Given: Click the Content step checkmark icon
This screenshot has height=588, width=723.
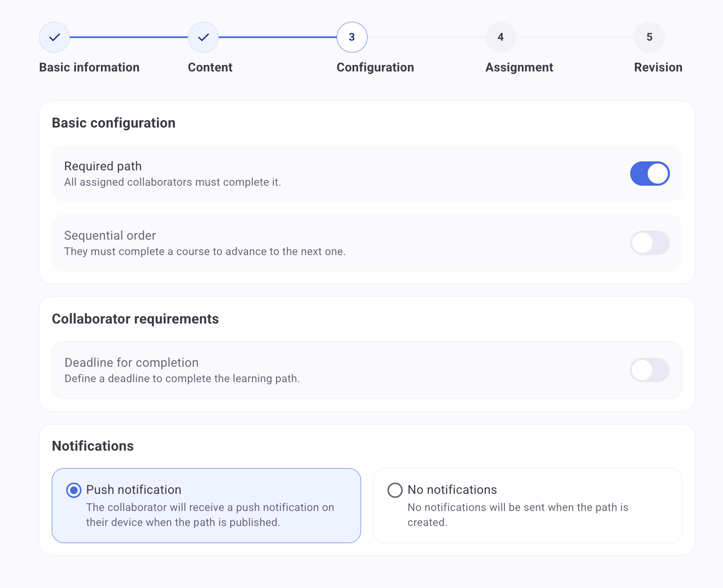Looking at the screenshot, I should 203,37.
